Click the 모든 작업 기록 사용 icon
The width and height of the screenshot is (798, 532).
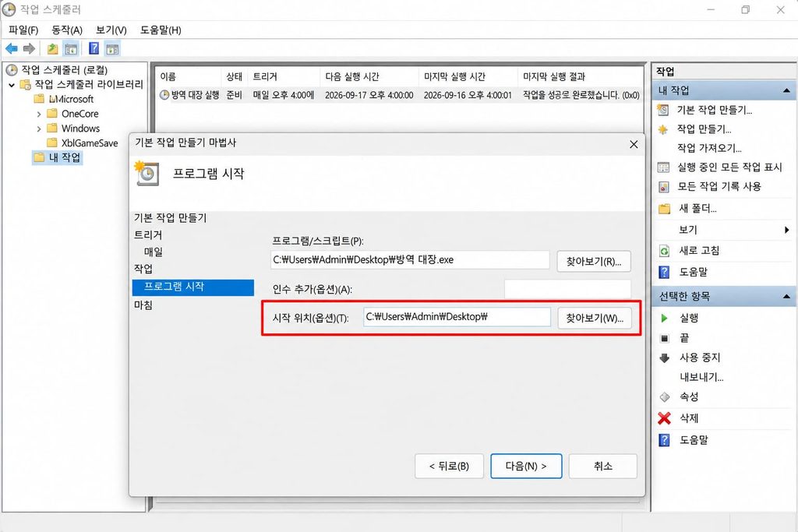[x=664, y=187]
